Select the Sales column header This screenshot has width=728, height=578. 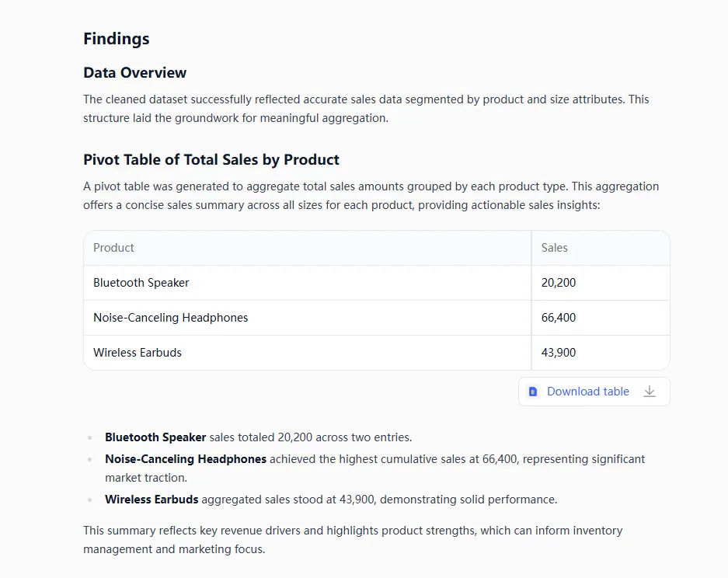click(554, 248)
